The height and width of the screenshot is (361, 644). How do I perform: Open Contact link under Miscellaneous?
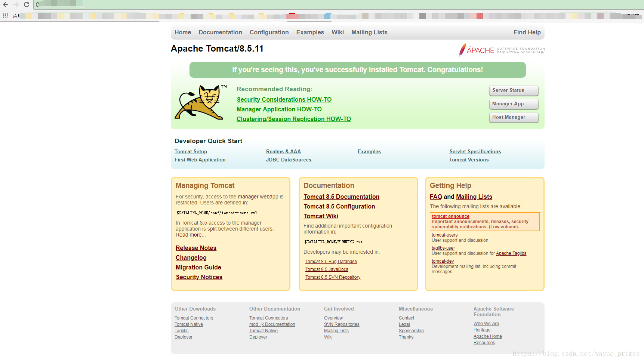[406, 318]
